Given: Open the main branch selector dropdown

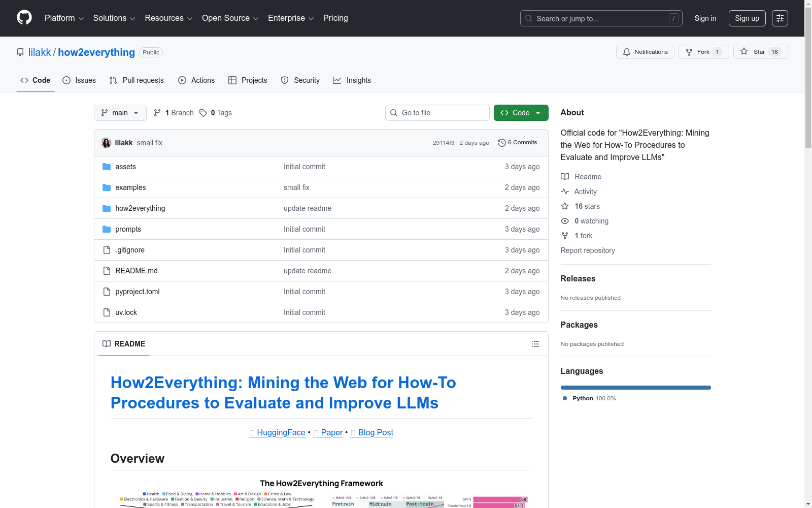Looking at the screenshot, I should tap(120, 113).
